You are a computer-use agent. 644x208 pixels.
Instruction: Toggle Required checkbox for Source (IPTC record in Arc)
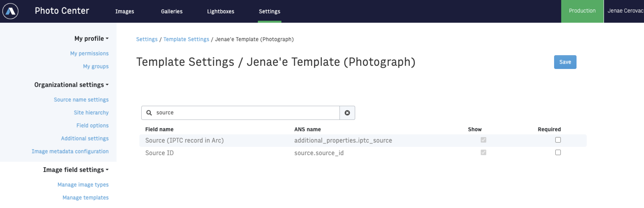coord(558,140)
